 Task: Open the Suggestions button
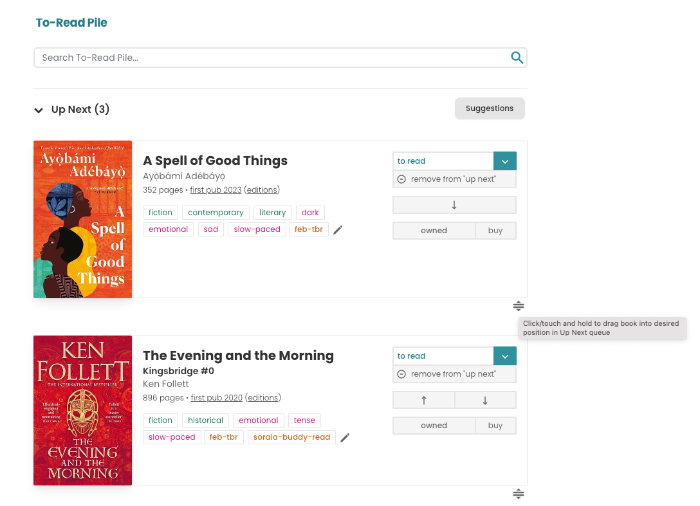click(490, 109)
